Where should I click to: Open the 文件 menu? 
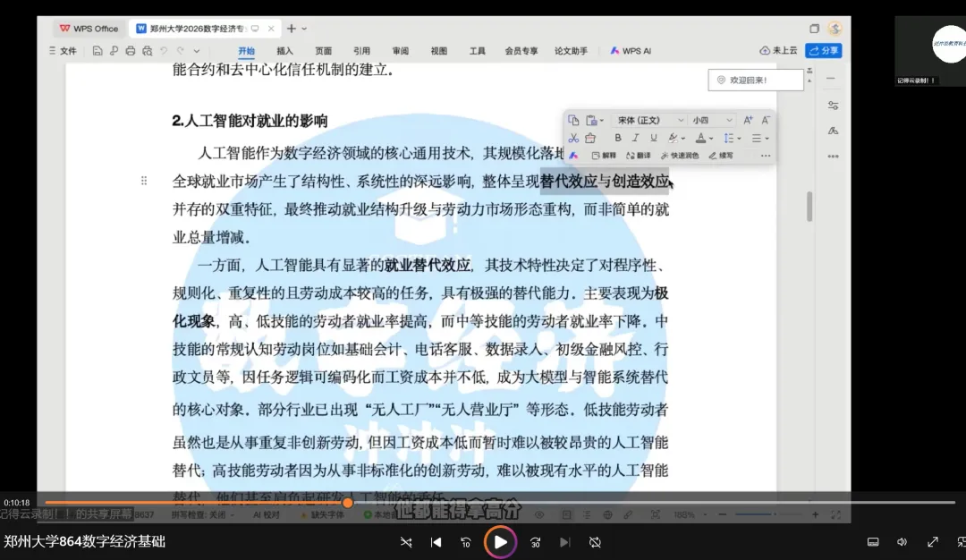pos(63,50)
